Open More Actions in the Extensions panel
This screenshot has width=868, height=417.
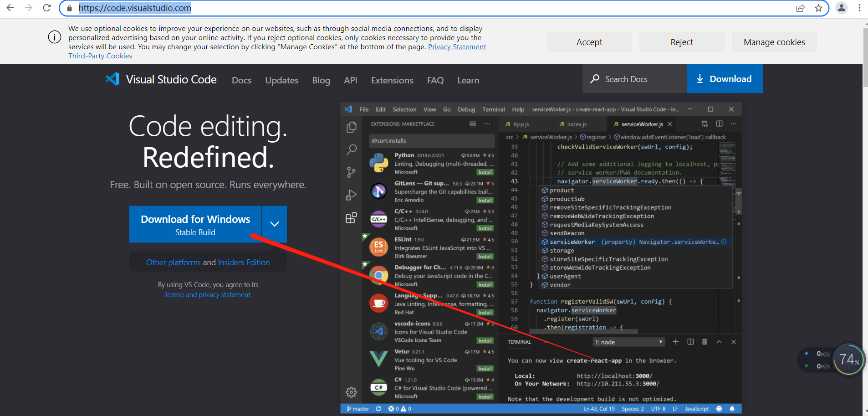(x=487, y=124)
